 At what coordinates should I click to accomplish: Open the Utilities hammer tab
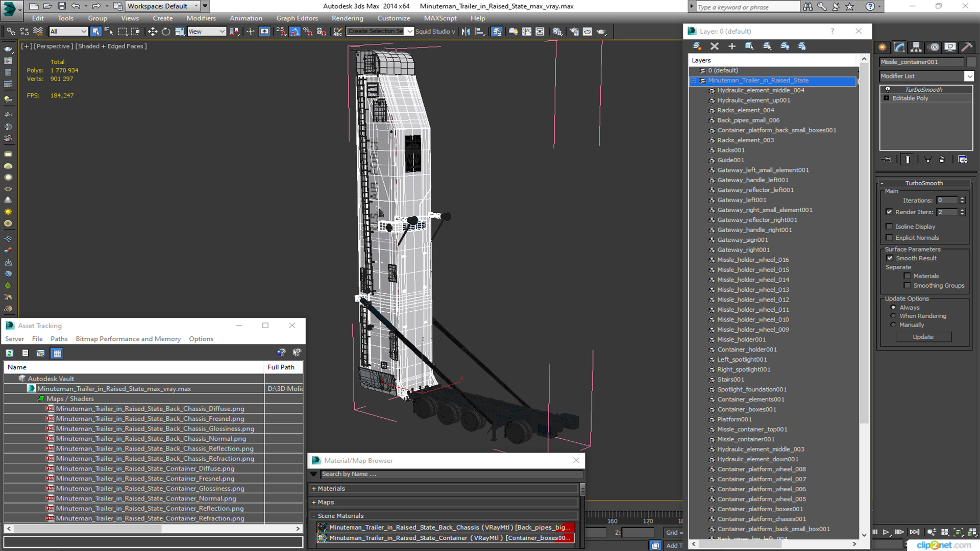click(967, 47)
